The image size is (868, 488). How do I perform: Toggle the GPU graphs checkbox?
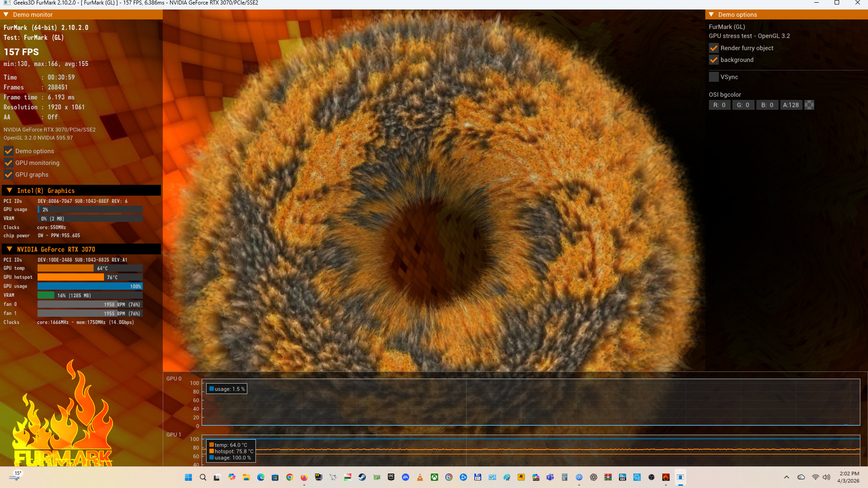tap(9, 174)
